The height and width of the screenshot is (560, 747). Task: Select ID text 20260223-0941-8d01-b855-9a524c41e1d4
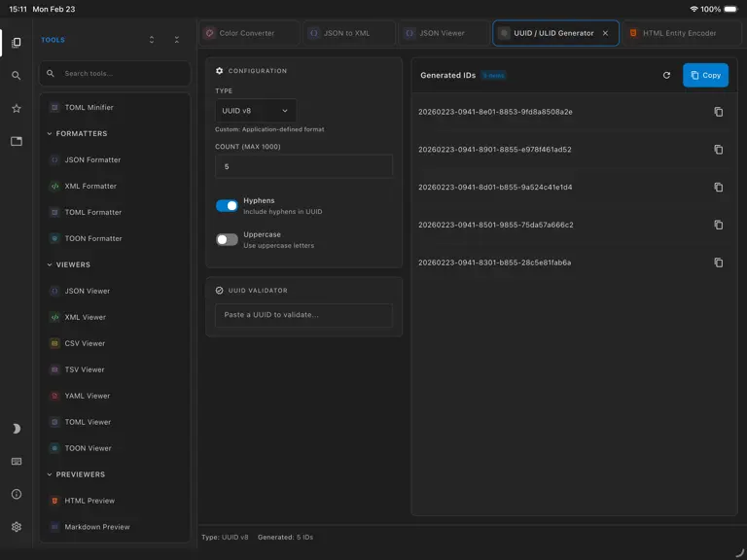click(495, 187)
